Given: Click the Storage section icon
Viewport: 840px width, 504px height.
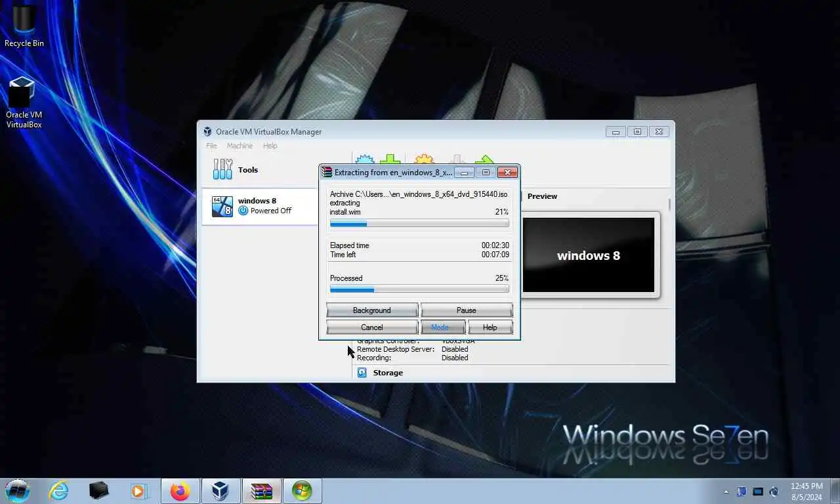Looking at the screenshot, I should click(362, 373).
